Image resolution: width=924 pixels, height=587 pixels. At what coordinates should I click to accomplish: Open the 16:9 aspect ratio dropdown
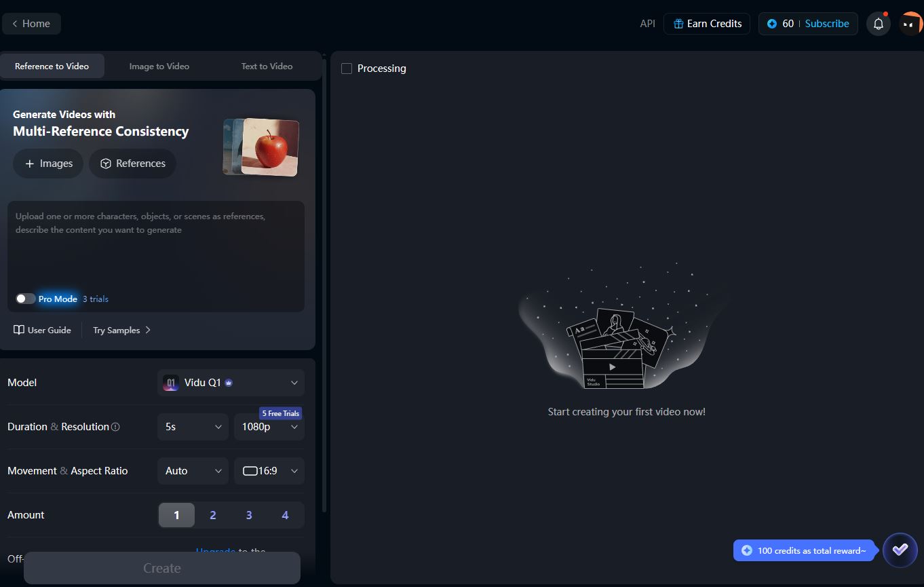click(269, 471)
